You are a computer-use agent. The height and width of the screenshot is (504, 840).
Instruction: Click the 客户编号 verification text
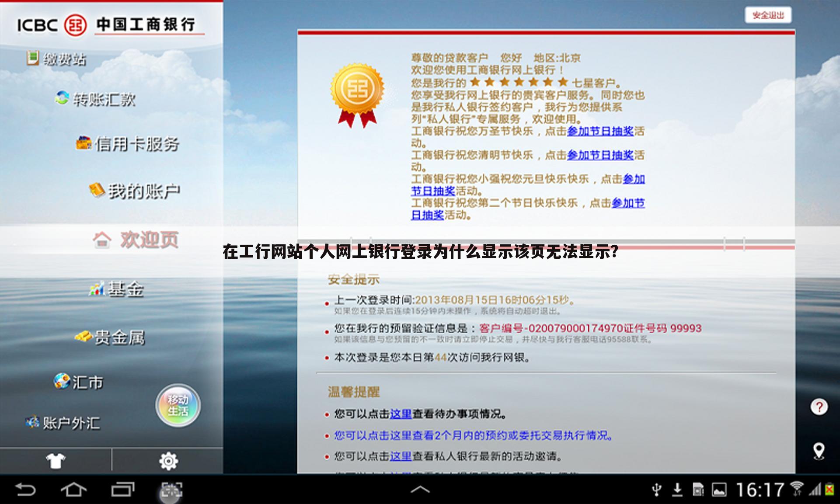(x=590, y=328)
